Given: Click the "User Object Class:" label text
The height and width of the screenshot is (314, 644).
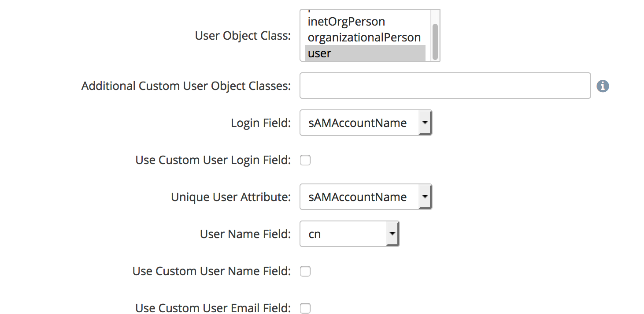Looking at the screenshot, I should 243,36.
